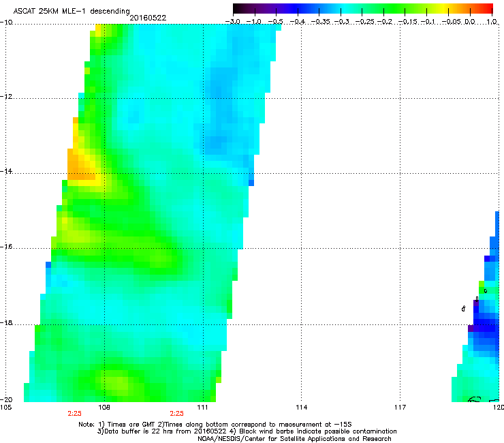Click the colorbar label -0.5

[x=275, y=22]
